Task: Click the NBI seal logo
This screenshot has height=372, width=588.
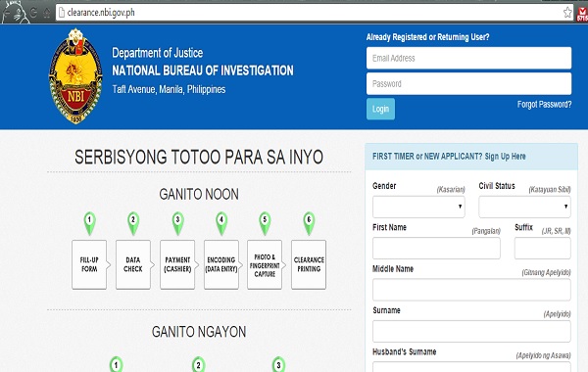Action: click(x=75, y=76)
